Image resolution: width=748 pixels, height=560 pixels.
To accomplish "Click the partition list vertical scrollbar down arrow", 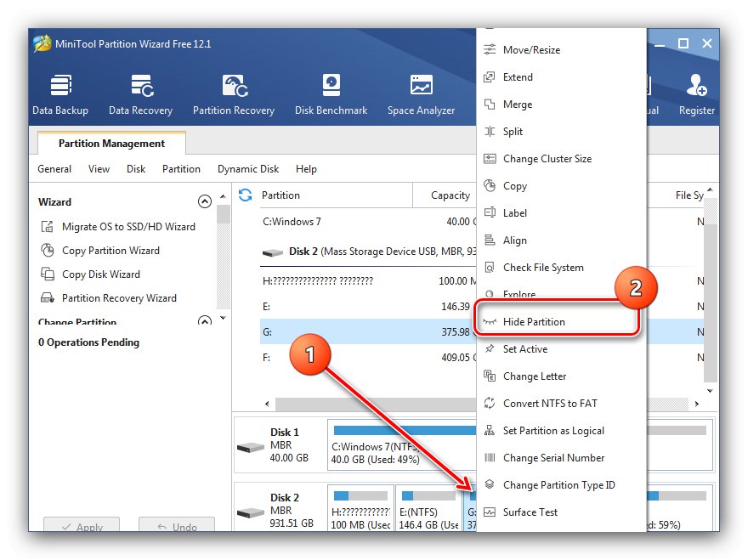I will click(711, 391).
